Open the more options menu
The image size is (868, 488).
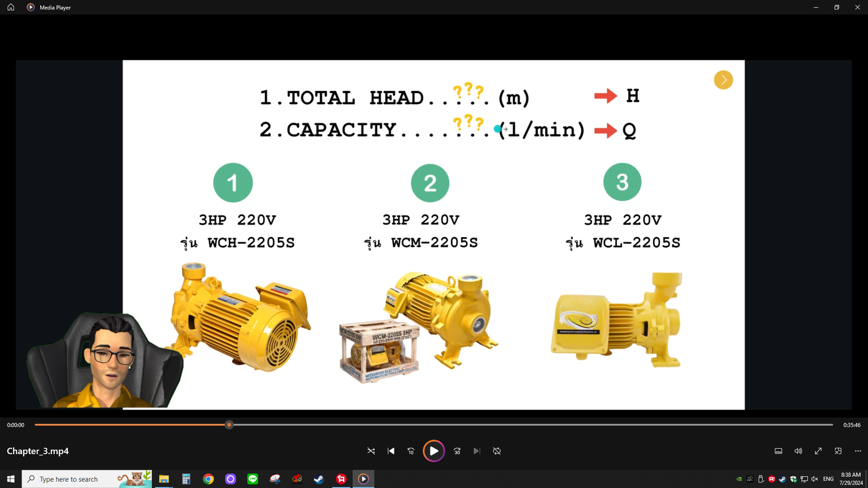(858, 451)
